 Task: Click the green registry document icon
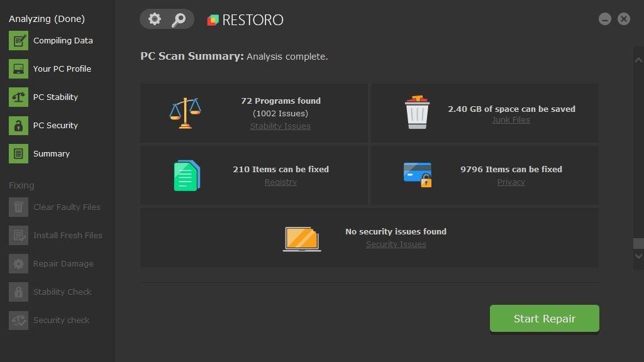click(x=187, y=175)
